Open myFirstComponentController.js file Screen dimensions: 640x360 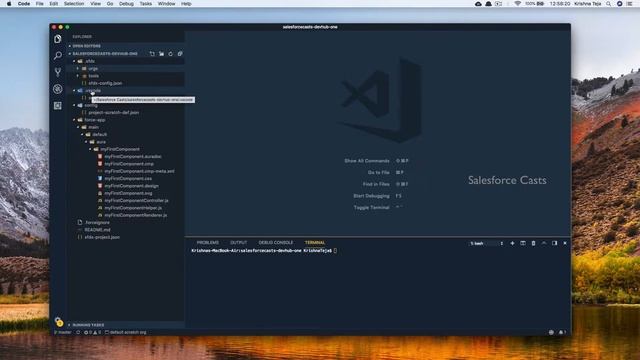(x=136, y=201)
